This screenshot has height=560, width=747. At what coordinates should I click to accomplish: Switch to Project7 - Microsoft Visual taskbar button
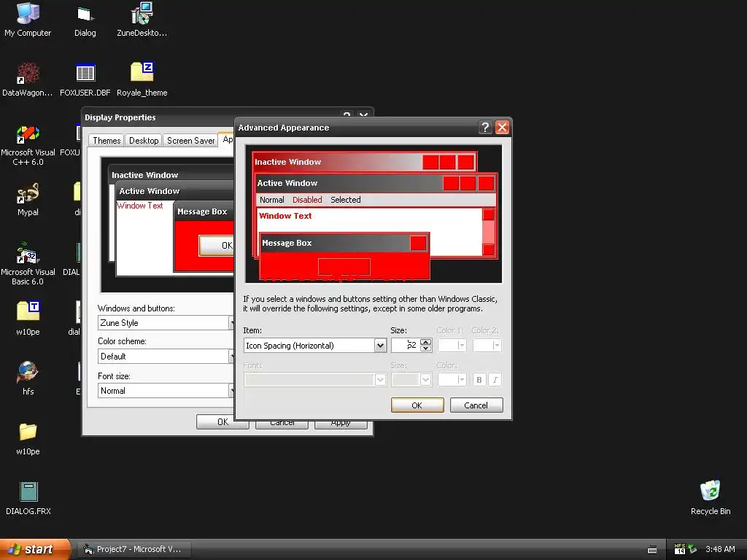(134, 549)
